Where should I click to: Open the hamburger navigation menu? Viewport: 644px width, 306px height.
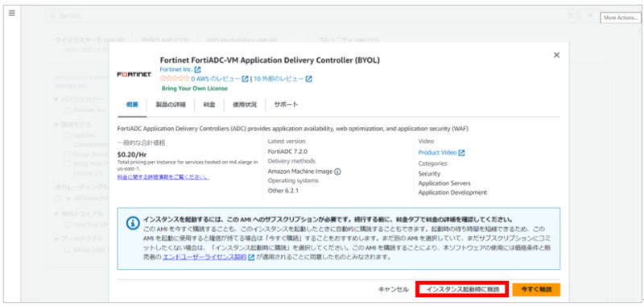click(12, 13)
